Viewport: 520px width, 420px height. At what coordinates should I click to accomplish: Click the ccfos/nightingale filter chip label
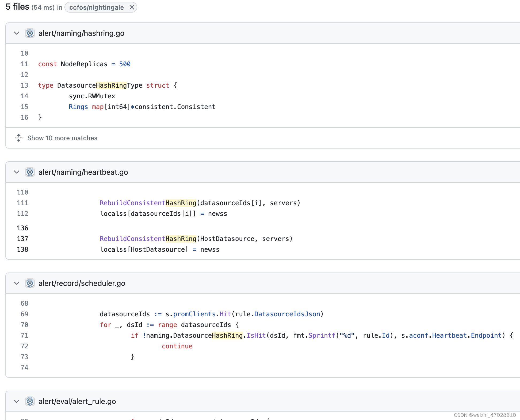click(x=96, y=7)
